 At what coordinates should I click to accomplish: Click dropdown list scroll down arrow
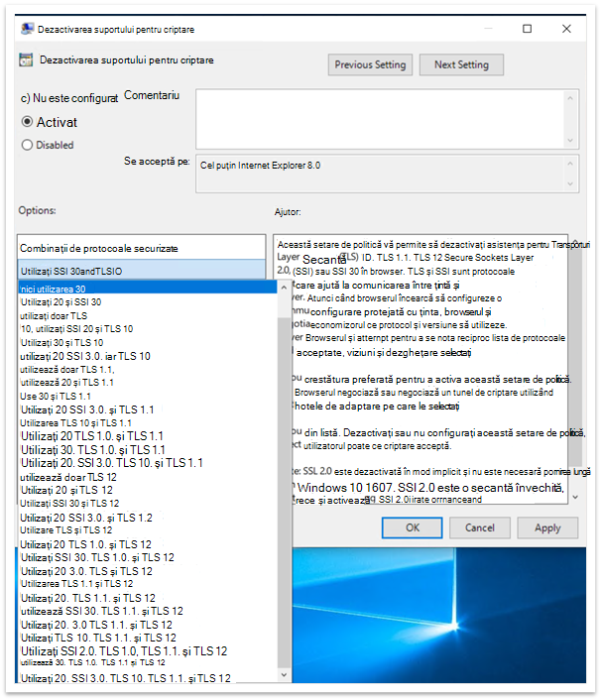tap(284, 674)
